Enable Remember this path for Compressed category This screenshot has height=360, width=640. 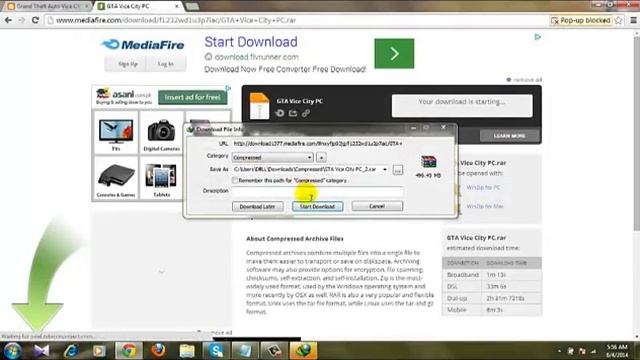pyautogui.click(x=235, y=180)
